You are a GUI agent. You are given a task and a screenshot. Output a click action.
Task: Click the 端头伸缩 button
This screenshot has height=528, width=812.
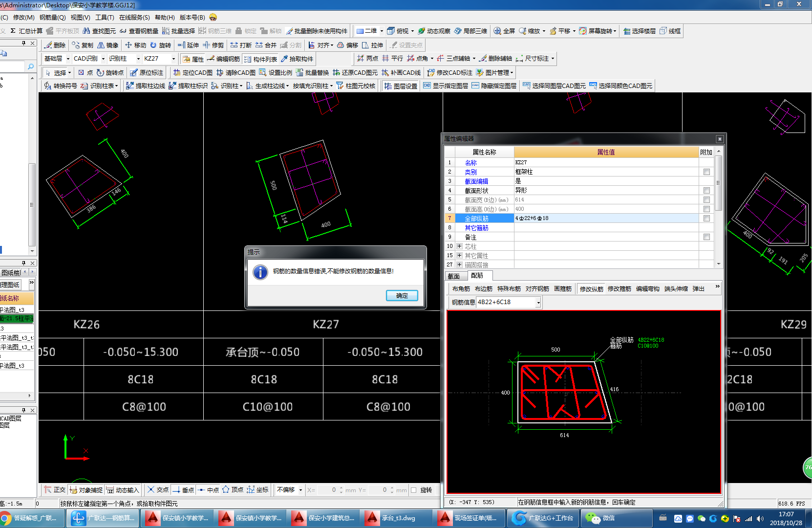[676, 289]
